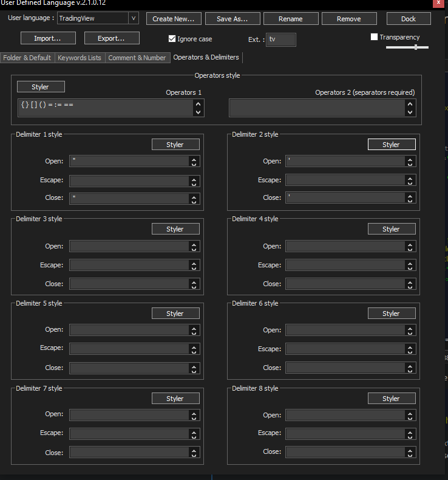Switch to the Keywords Lists tab
The height and width of the screenshot is (480, 448).
pyautogui.click(x=80, y=58)
